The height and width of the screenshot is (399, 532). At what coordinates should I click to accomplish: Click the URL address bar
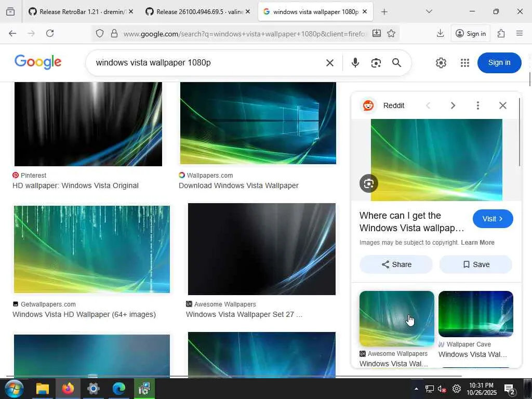pyautogui.click(x=244, y=34)
